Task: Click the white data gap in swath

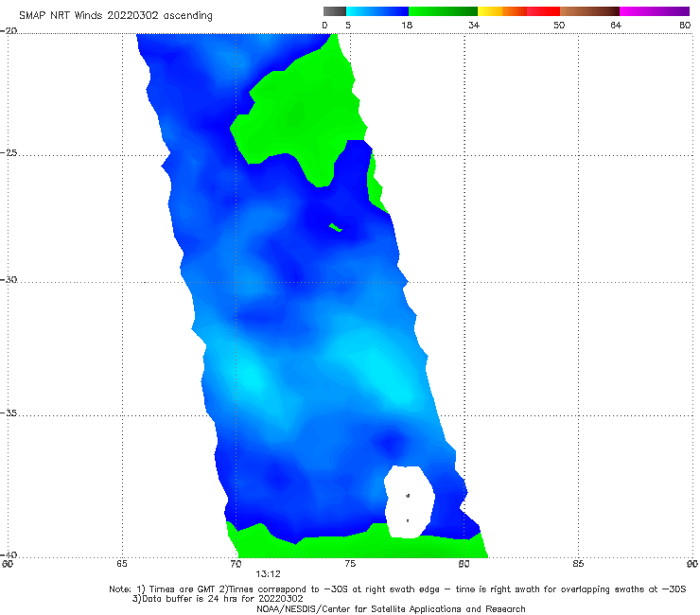Action: click(x=410, y=501)
